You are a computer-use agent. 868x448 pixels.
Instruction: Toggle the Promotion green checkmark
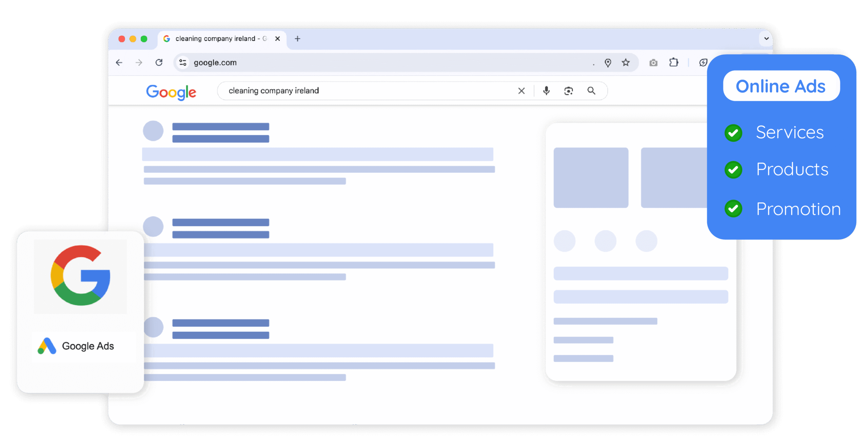tap(733, 209)
